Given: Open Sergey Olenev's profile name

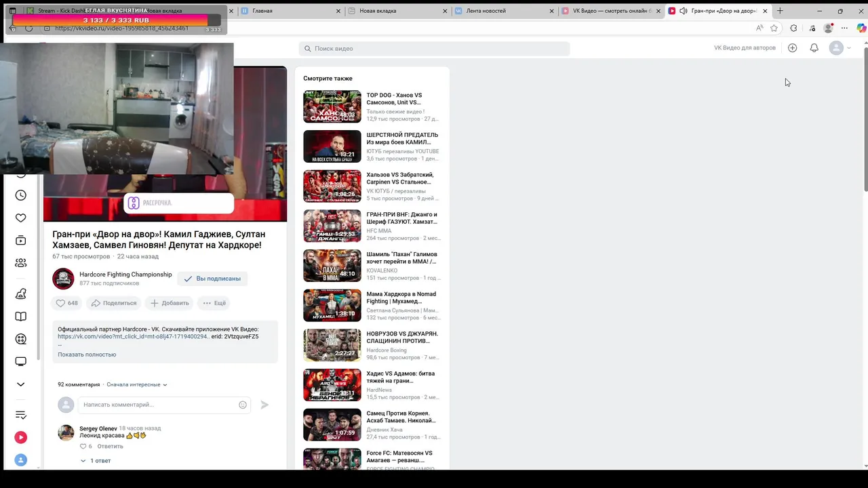Looking at the screenshot, I should (98, 428).
